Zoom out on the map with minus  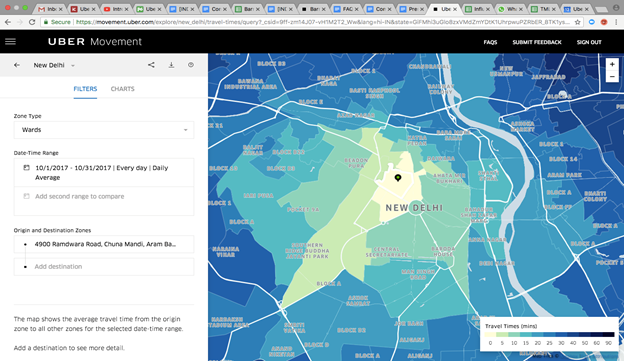[612, 76]
